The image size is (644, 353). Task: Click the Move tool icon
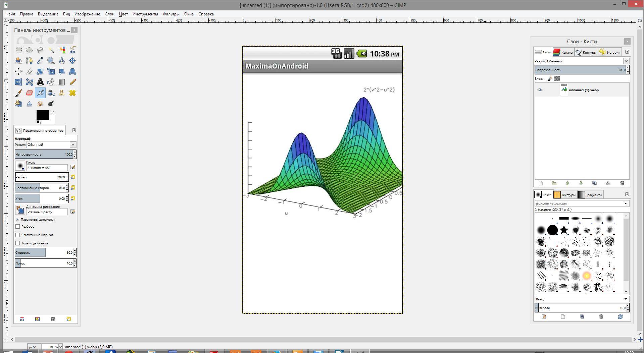point(72,61)
